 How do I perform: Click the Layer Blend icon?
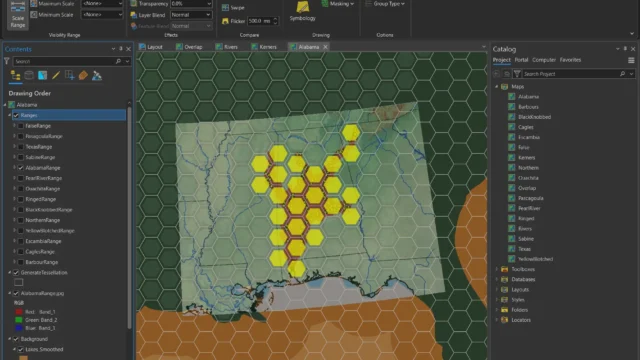(x=133, y=15)
